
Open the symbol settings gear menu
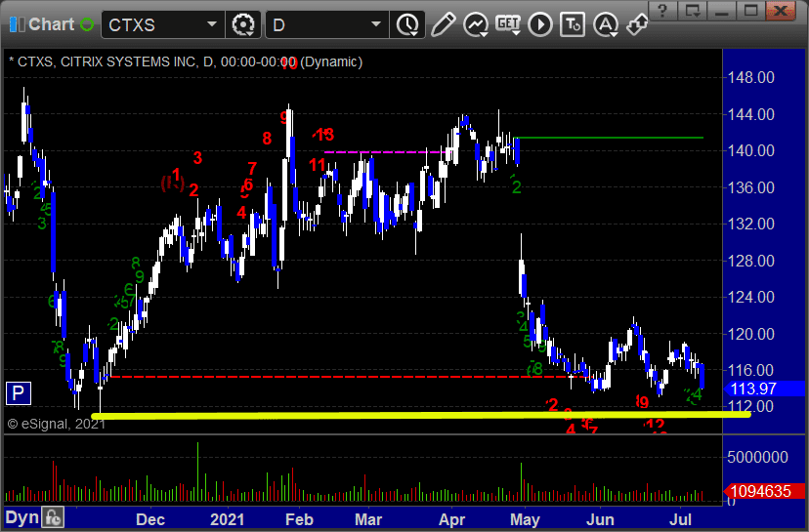[x=243, y=24]
